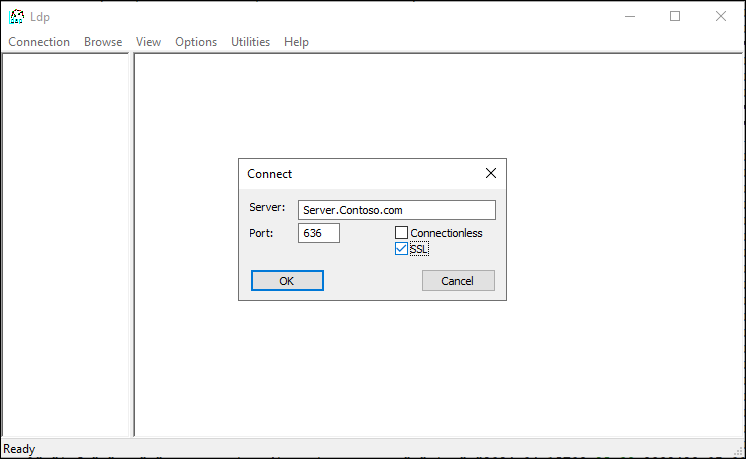This screenshot has height=459, width=746.
Task: Enable the Connectionless checkbox
Action: coord(402,233)
